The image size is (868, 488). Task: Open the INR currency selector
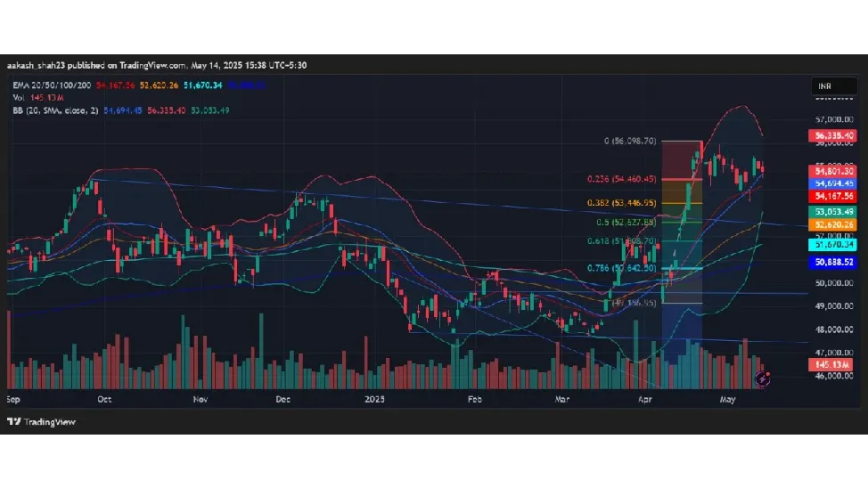pyautogui.click(x=833, y=85)
